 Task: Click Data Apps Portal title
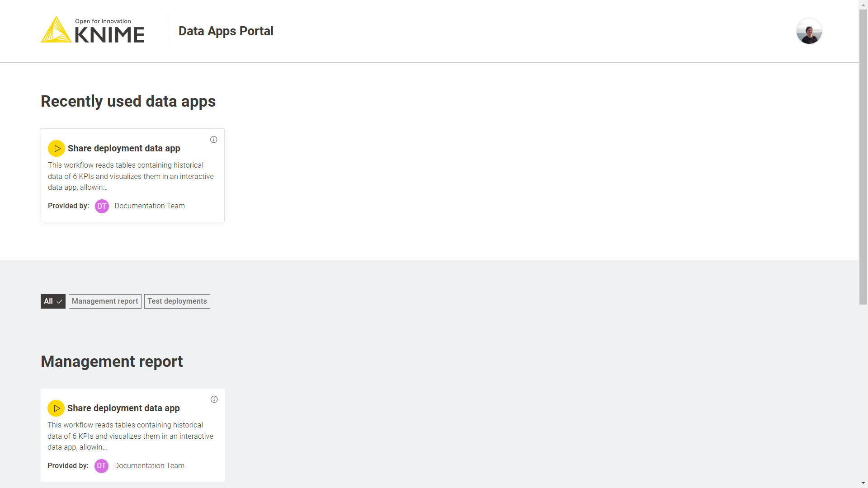[226, 31]
